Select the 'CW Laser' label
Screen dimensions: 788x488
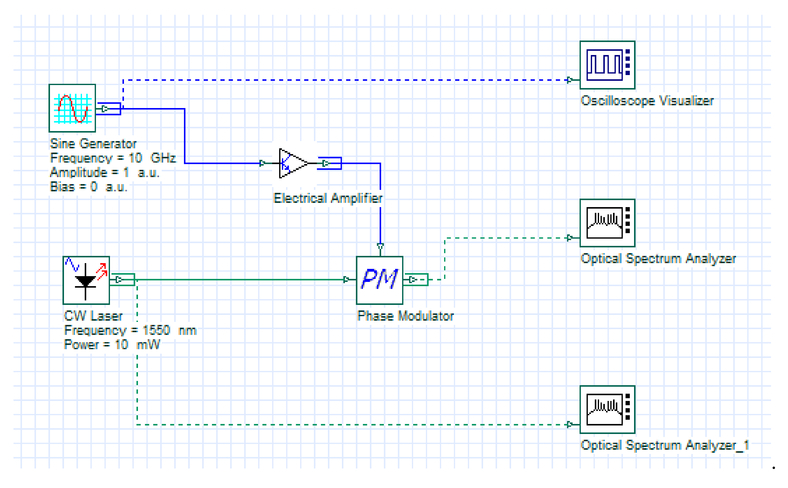(93, 316)
